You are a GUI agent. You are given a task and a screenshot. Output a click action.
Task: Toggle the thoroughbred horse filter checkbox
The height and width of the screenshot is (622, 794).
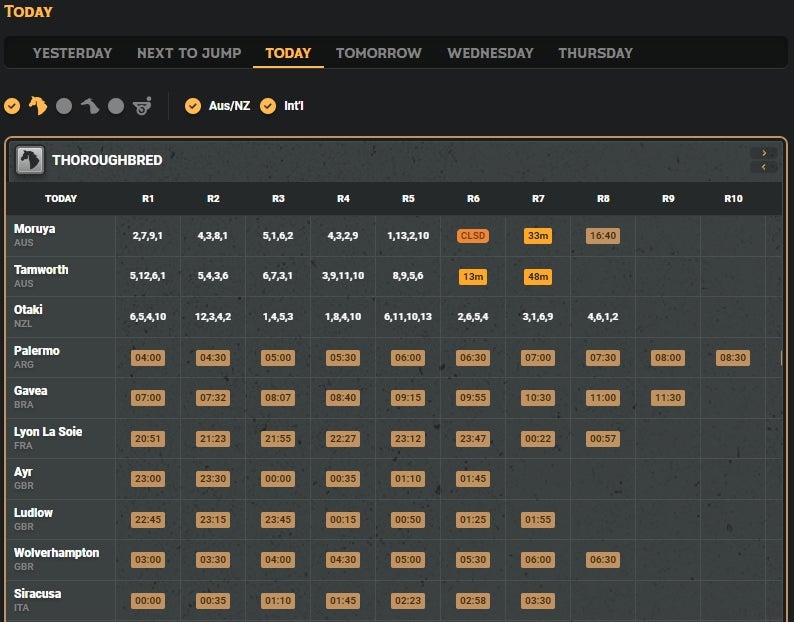pyautogui.click(x=12, y=106)
